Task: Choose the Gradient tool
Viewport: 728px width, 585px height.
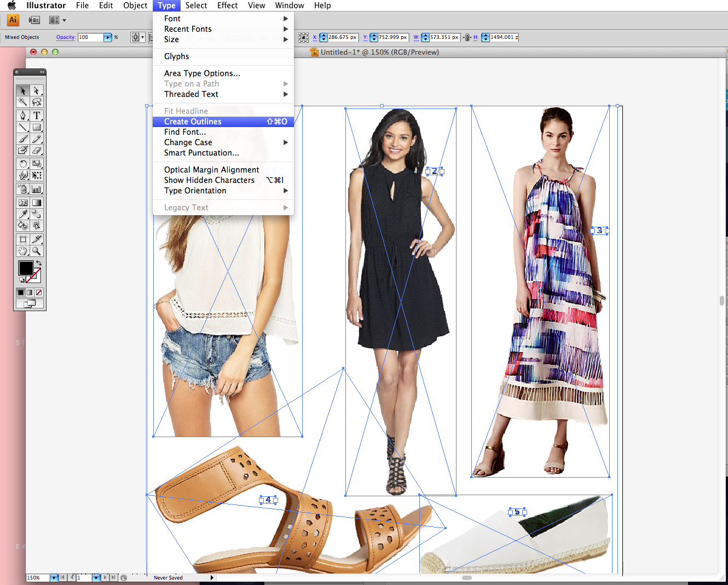Action: [37, 202]
